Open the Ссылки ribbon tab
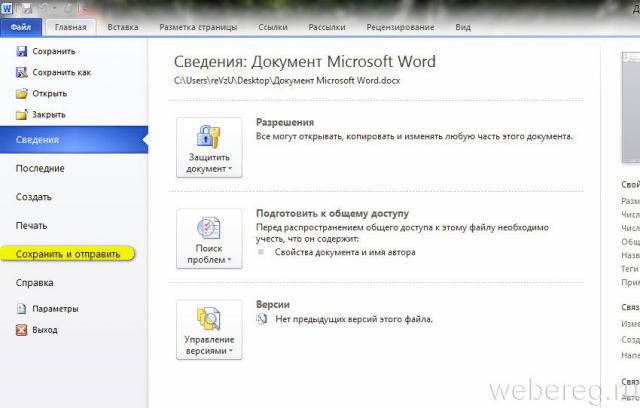The height and width of the screenshot is (408, 640). tap(273, 27)
